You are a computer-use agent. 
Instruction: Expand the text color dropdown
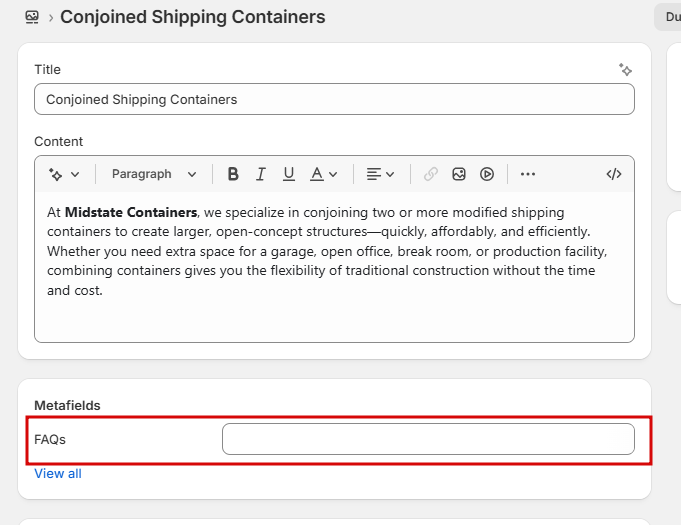click(x=324, y=174)
